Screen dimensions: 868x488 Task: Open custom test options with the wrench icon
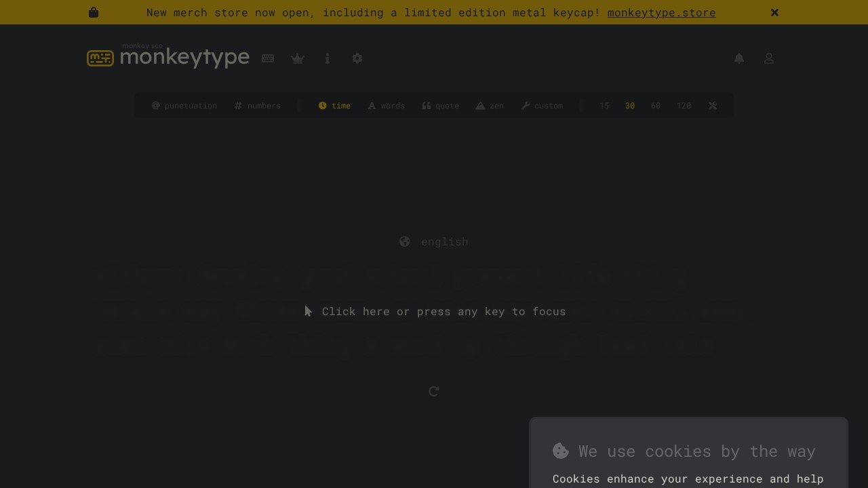(541, 106)
